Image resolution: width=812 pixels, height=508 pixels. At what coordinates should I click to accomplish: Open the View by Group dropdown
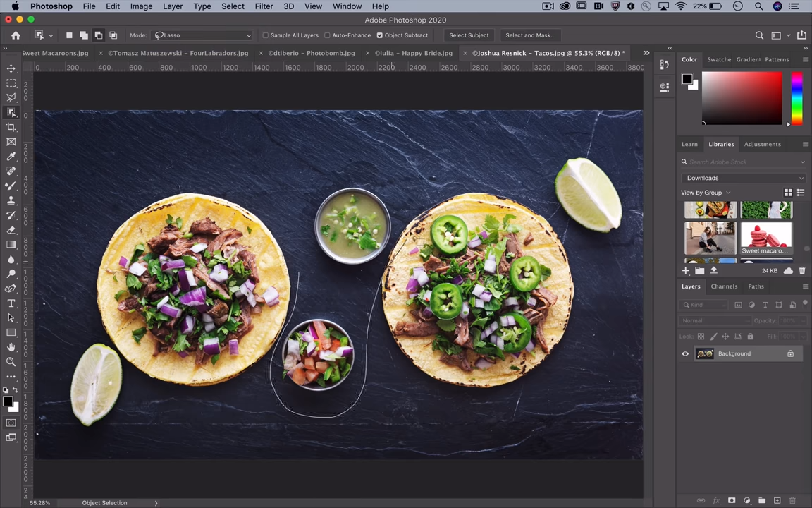706,193
